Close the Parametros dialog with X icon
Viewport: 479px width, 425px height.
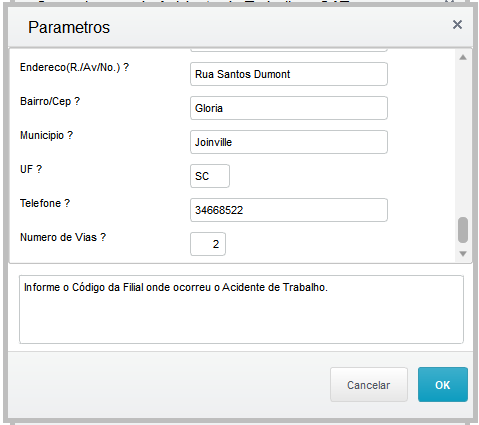[x=457, y=24]
